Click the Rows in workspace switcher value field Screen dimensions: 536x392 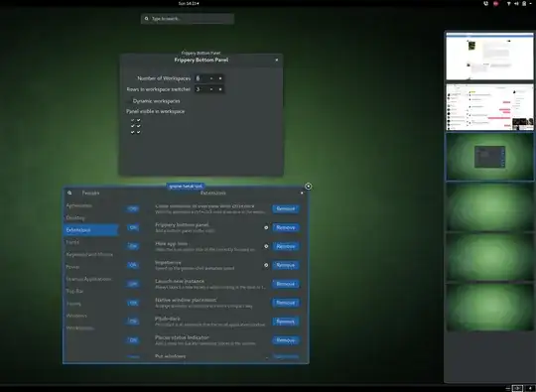pyautogui.click(x=201, y=89)
